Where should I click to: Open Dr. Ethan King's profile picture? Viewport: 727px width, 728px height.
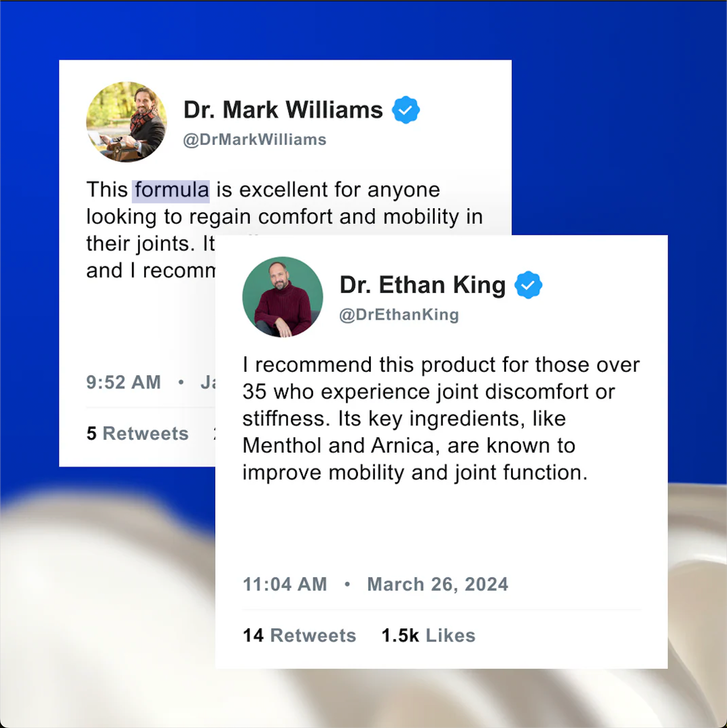click(282, 297)
